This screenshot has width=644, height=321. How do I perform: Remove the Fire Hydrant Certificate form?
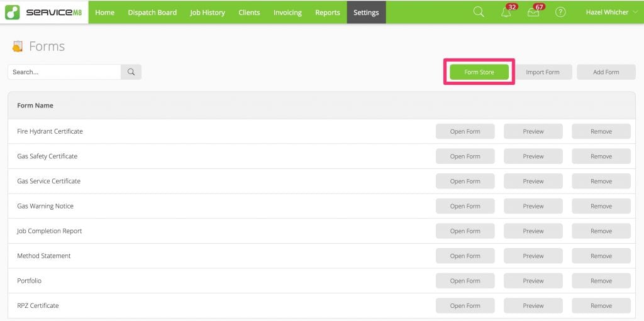[x=601, y=131]
